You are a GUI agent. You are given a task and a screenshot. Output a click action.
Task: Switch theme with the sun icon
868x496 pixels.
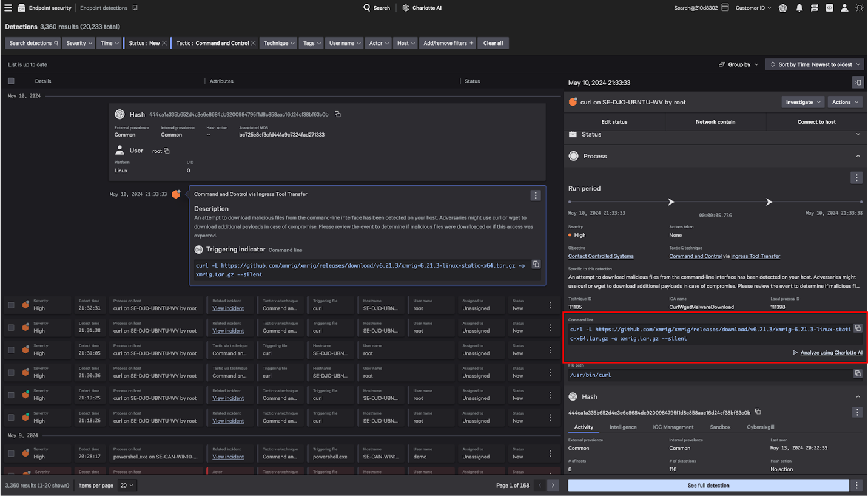(x=860, y=8)
